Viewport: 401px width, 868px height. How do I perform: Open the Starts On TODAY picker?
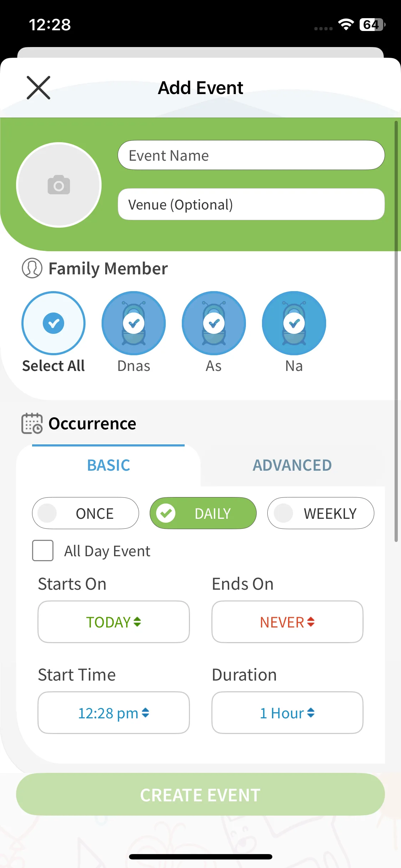(114, 622)
